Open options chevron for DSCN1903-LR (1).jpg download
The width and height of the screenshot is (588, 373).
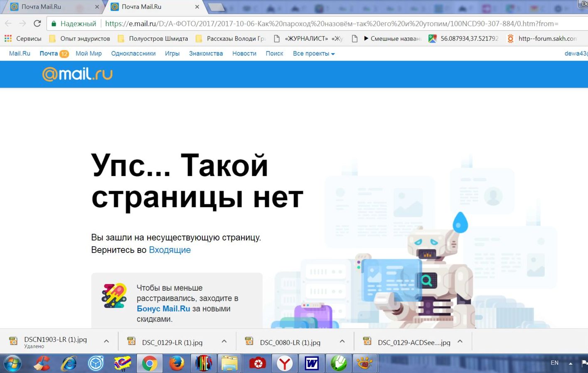point(106,341)
